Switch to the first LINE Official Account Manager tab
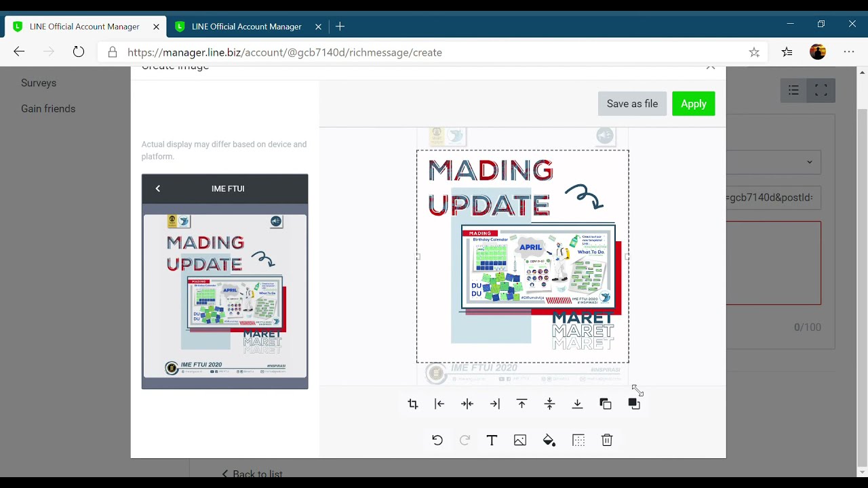The height and width of the screenshot is (488, 868). [85, 26]
